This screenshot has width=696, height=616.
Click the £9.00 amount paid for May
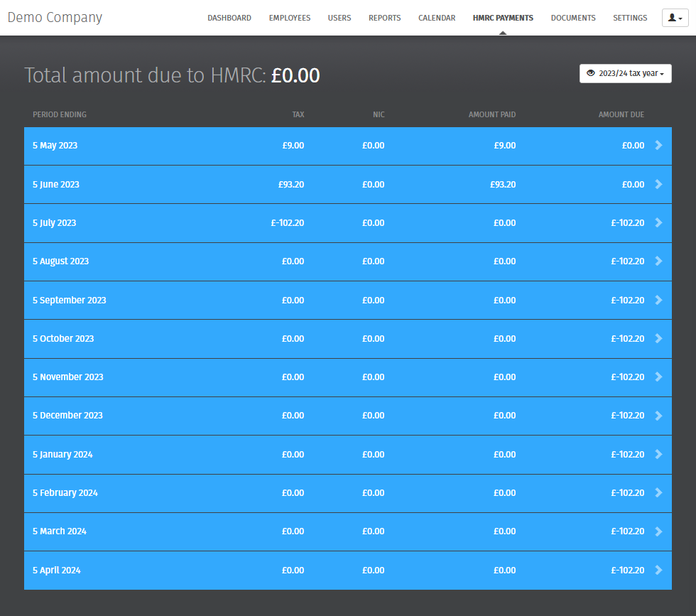point(505,145)
